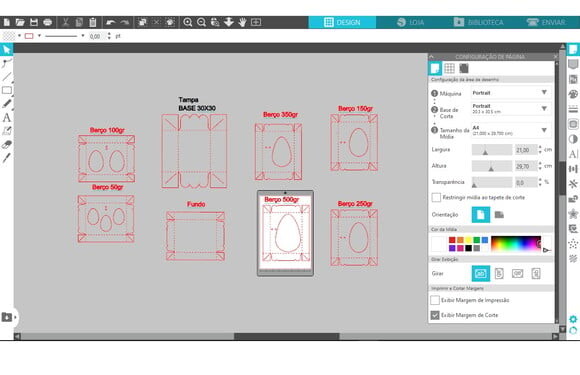Open the Line Style panel icon
The height and width of the screenshot is (375, 580).
(x=573, y=109)
